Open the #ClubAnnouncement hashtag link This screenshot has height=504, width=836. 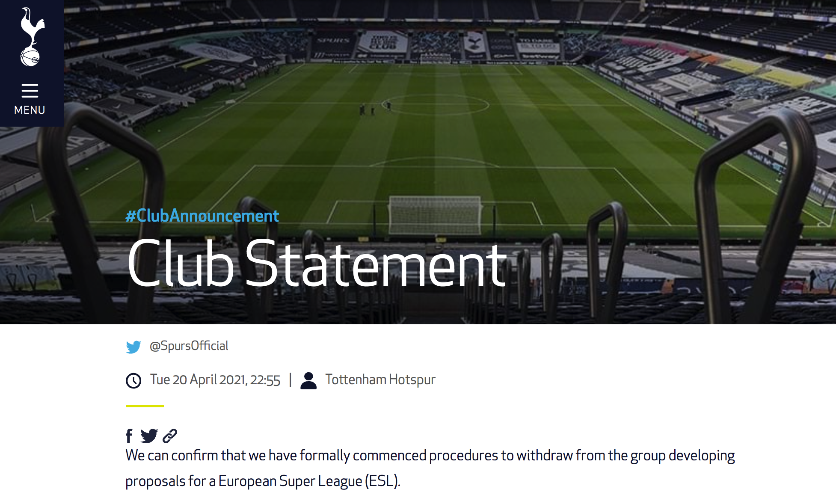[x=202, y=216]
